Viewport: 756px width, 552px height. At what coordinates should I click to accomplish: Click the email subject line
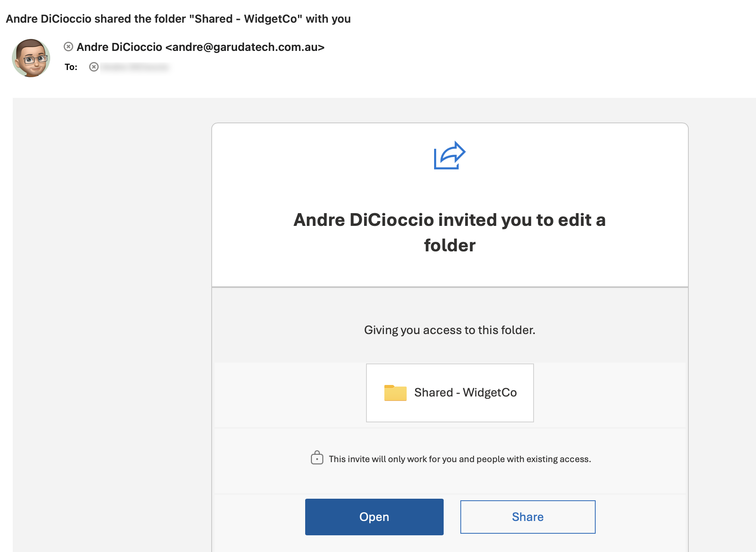click(178, 19)
